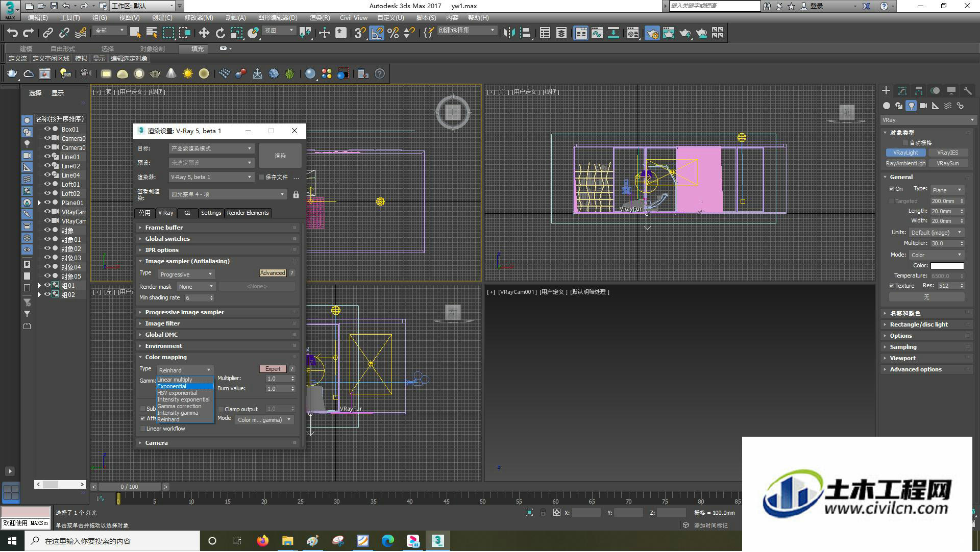Toggle the Texture checkbox
Screen dimensions: 980x552
[892, 286]
